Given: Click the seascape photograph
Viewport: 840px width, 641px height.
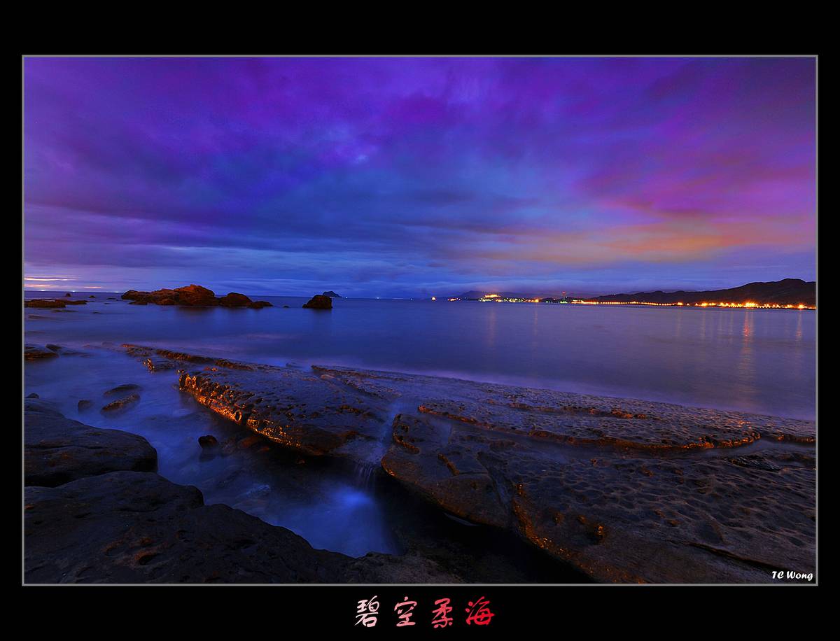Looking at the screenshot, I should [420, 320].
